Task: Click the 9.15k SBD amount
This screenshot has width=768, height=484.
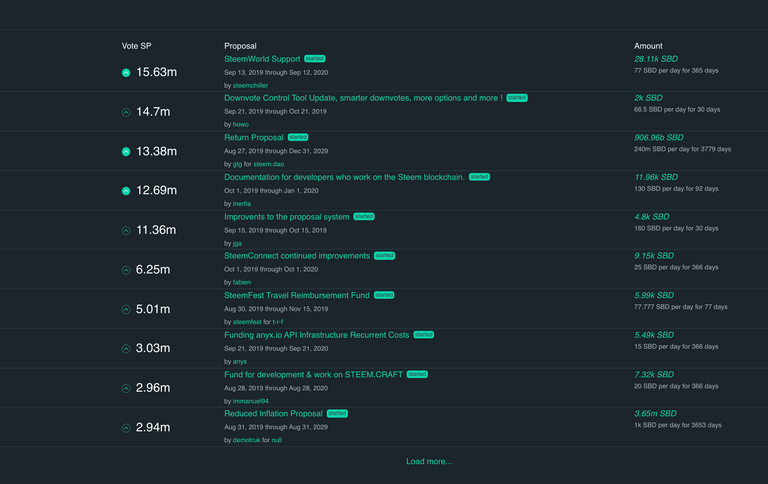Action: pos(654,256)
